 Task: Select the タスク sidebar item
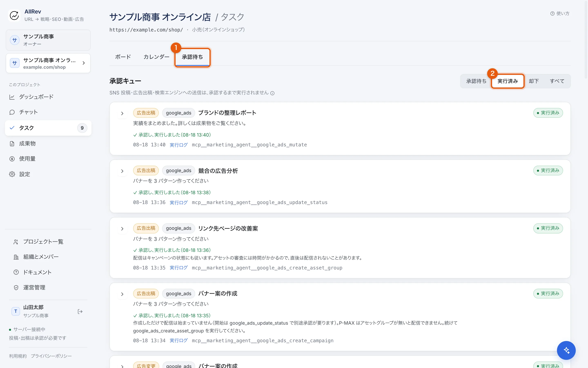(48, 128)
